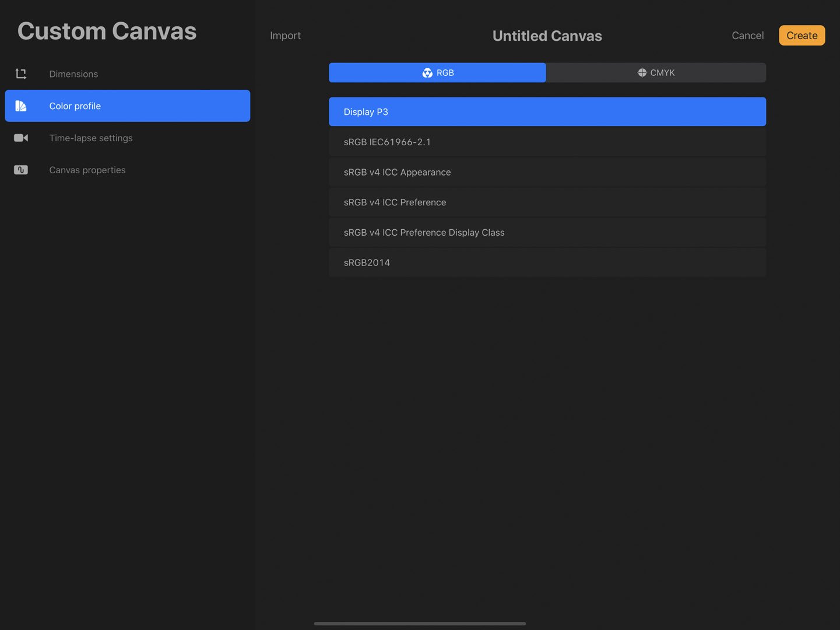840x630 pixels.
Task: Select the Display P3 profile
Action: click(547, 111)
